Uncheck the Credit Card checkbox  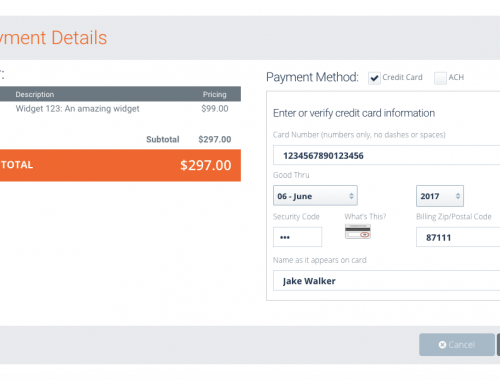[374, 78]
